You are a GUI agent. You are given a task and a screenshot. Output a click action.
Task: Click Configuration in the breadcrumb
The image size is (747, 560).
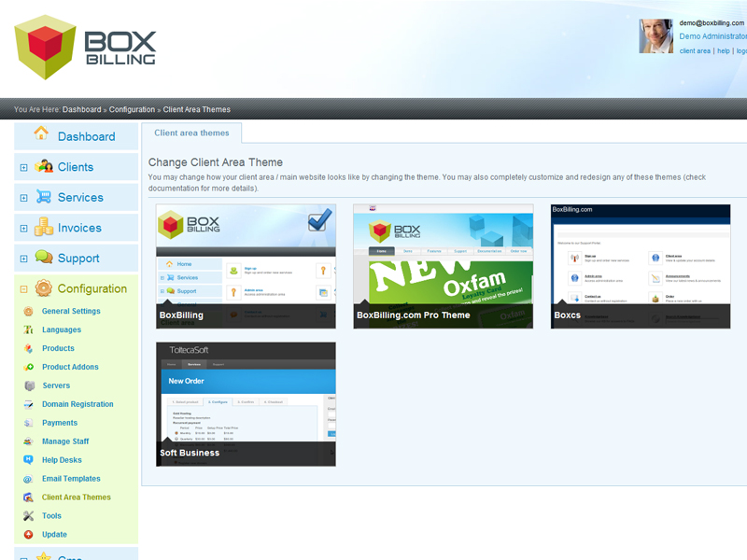(132, 109)
